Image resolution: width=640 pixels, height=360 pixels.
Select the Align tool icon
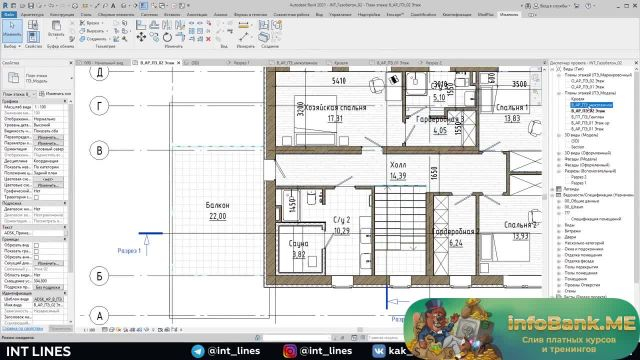141,25
